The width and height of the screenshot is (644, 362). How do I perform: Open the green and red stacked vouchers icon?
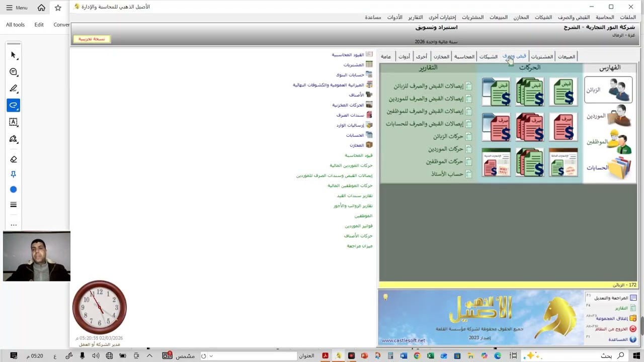coord(530,162)
